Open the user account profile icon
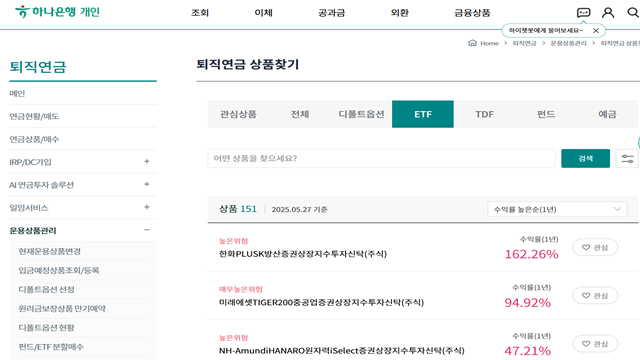 (608, 13)
